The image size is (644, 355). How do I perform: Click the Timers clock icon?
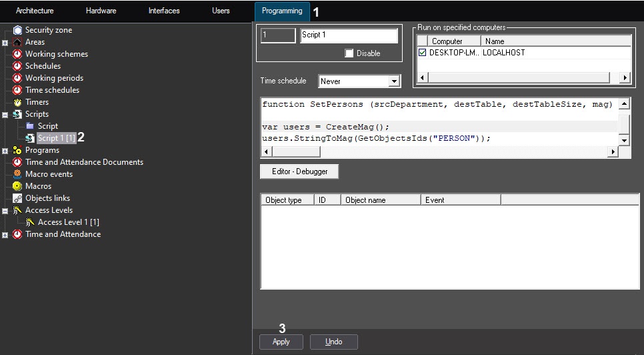tap(17, 102)
